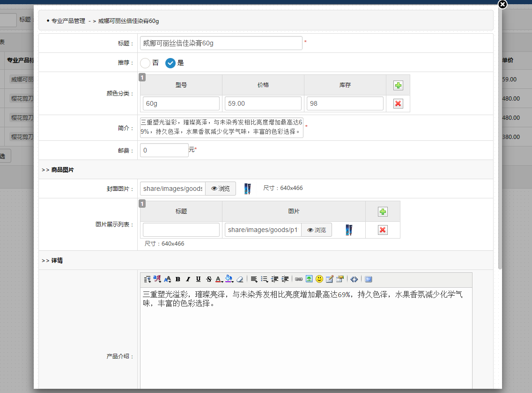Switch editor to HTML source view

(x=354, y=279)
